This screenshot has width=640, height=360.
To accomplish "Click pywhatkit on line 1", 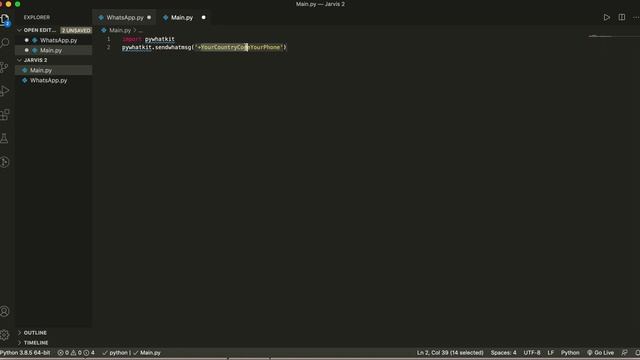I will pyautogui.click(x=160, y=39).
